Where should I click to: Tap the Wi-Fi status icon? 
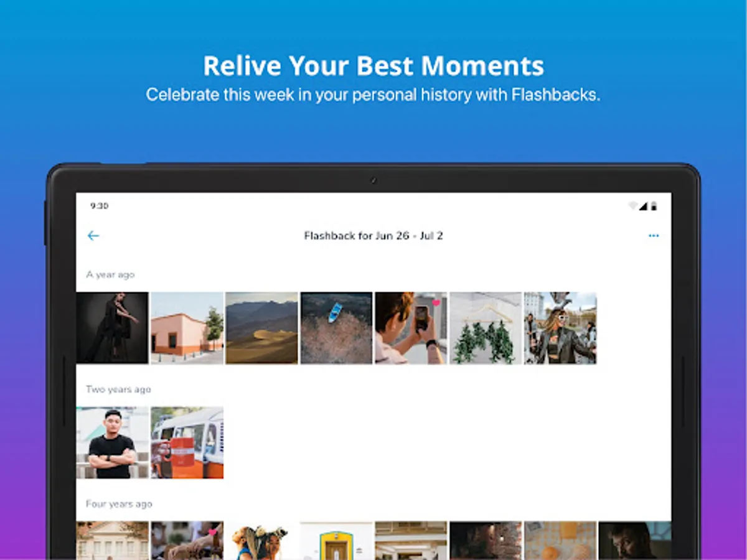pos(633,206)
